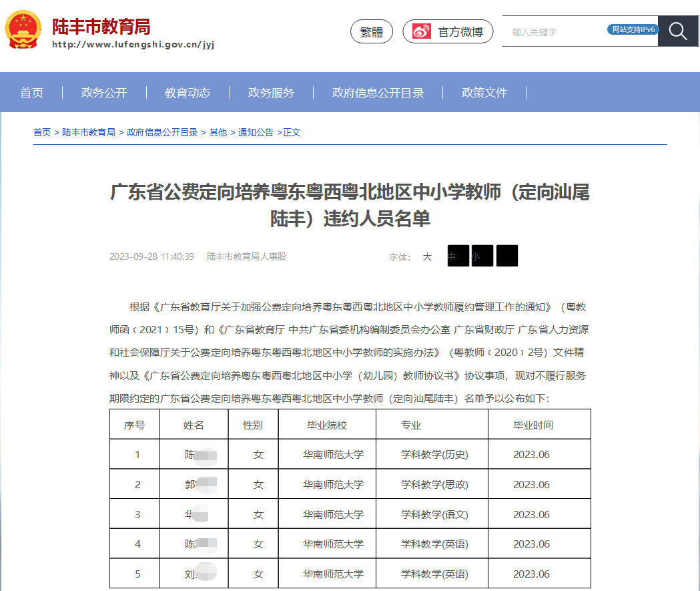Open 政府信息公开目录 in the nav bar

(x=378, y=93)
